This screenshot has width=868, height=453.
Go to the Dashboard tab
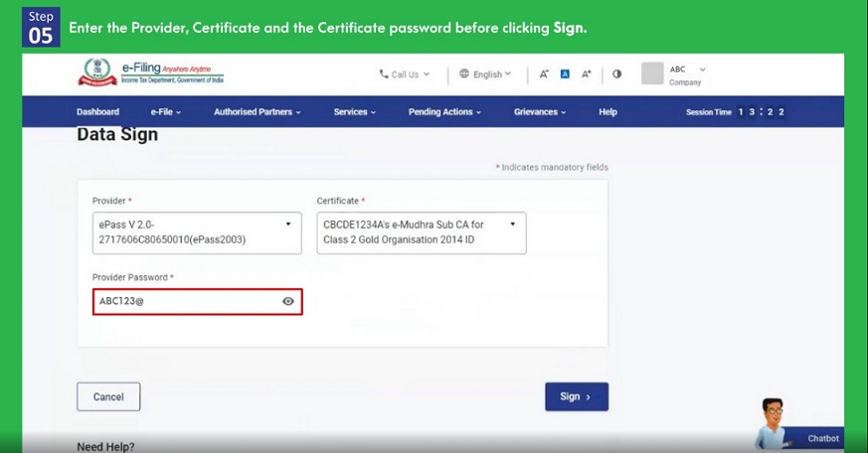pos(97,112)
